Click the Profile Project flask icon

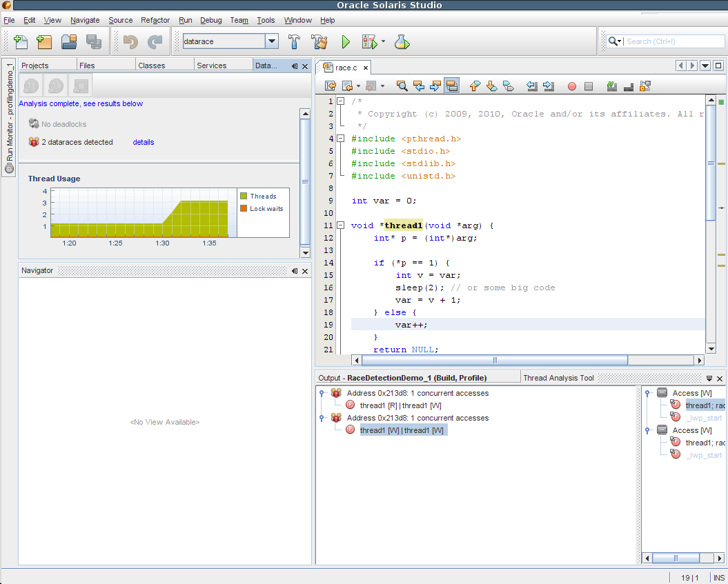[402, 42]
